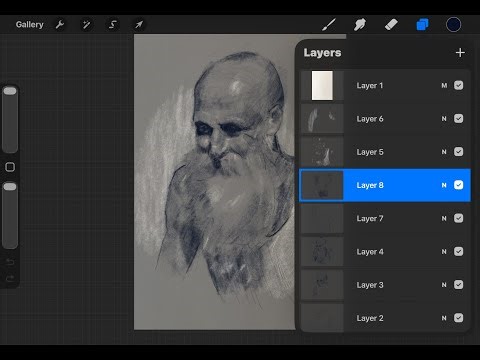Viewport: 480px width, 360px height.
Task: Tap the Redo arrow in sidebar
Action: click(x=10, y=278)
